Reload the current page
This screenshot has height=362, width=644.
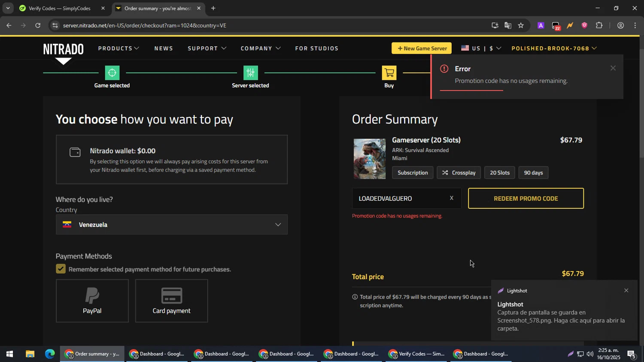tap(38, 25)
